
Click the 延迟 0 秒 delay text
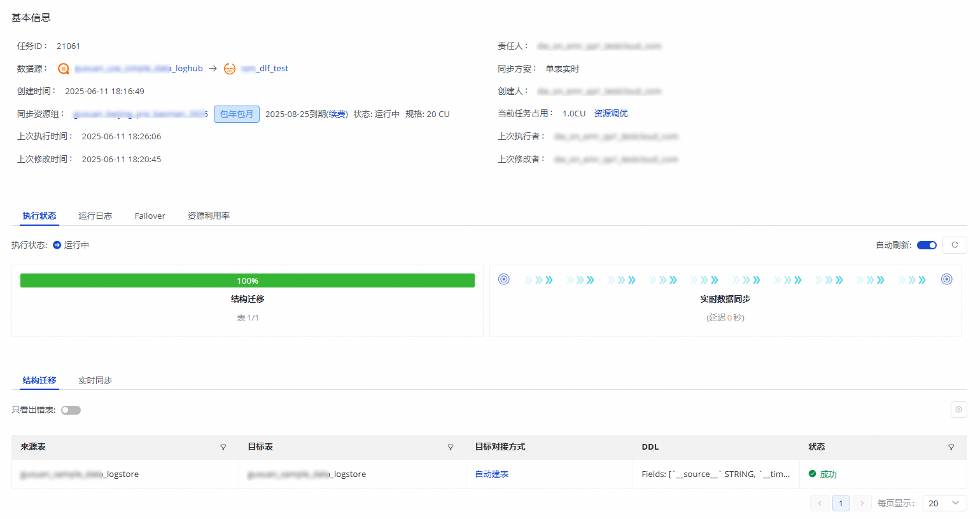pos(725,318)
